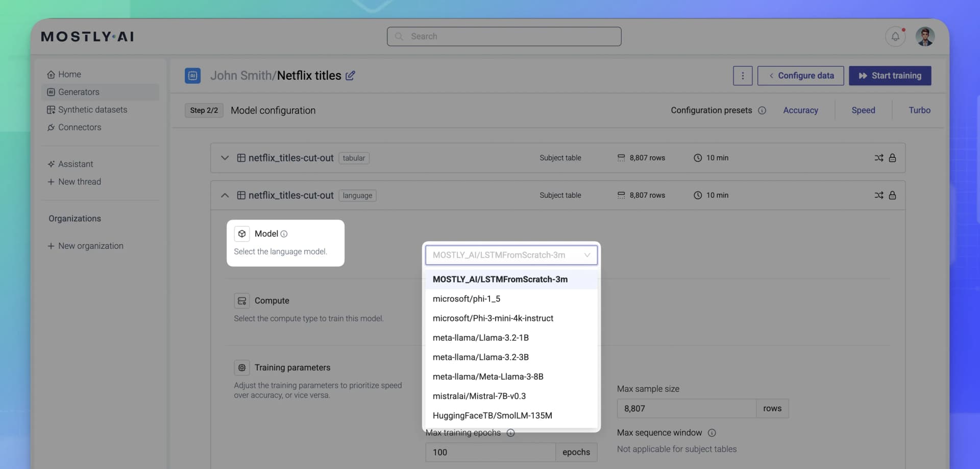This screenshot has height=469, width=980.
Task: Click the rows icon beside 8,807 rows on language row
Action: point(621,195)
